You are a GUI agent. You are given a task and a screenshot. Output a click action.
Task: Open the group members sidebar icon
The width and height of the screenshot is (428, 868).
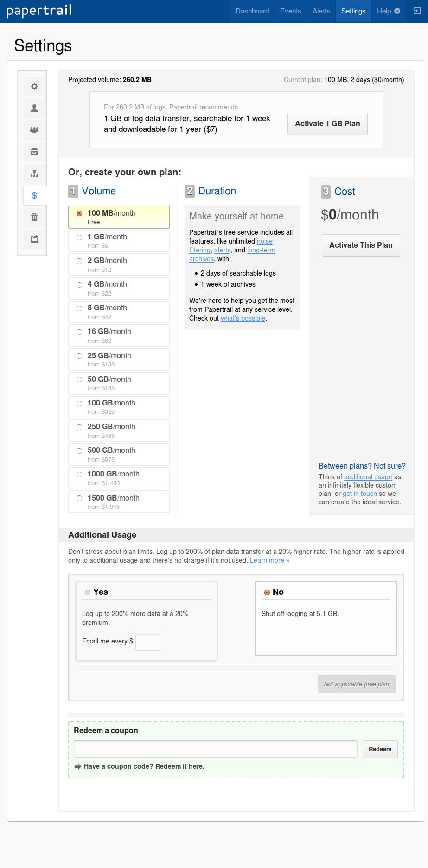[x=34, y=130]
